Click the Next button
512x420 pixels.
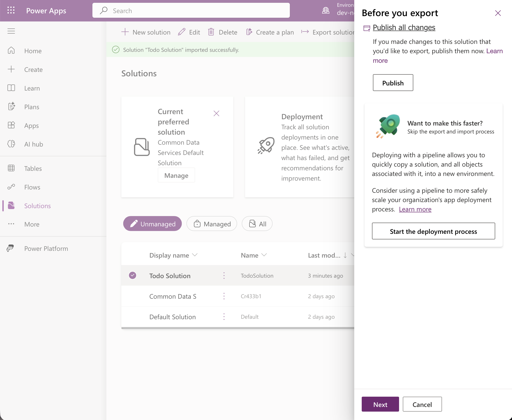click(380, 404)
